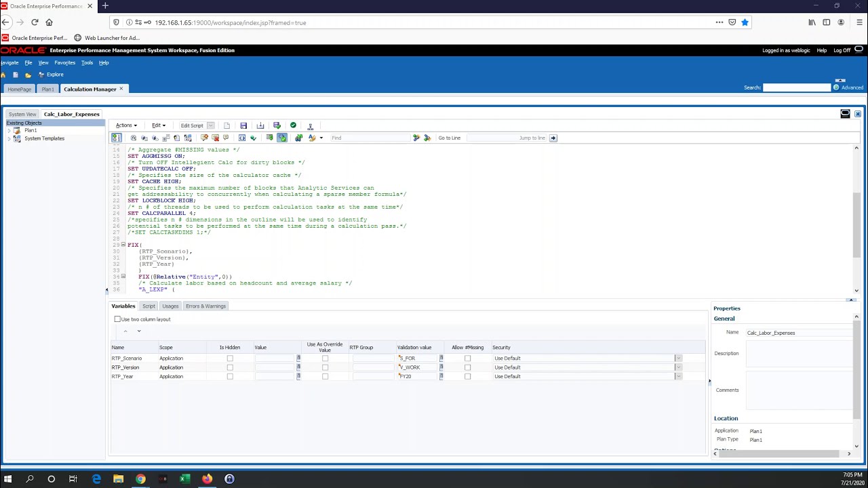This screenshot has height=488, width=868.
Task: Open the Favorites menu
Action: [65, 62]
